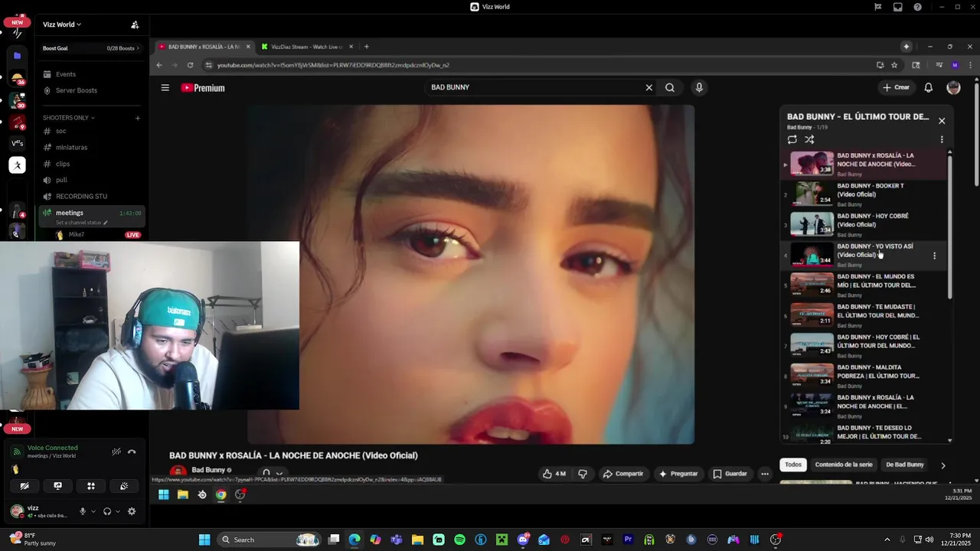The height and width of the screenshot is (551, 980).
Task: Open Discord help icon
Action: coord(918,7)
